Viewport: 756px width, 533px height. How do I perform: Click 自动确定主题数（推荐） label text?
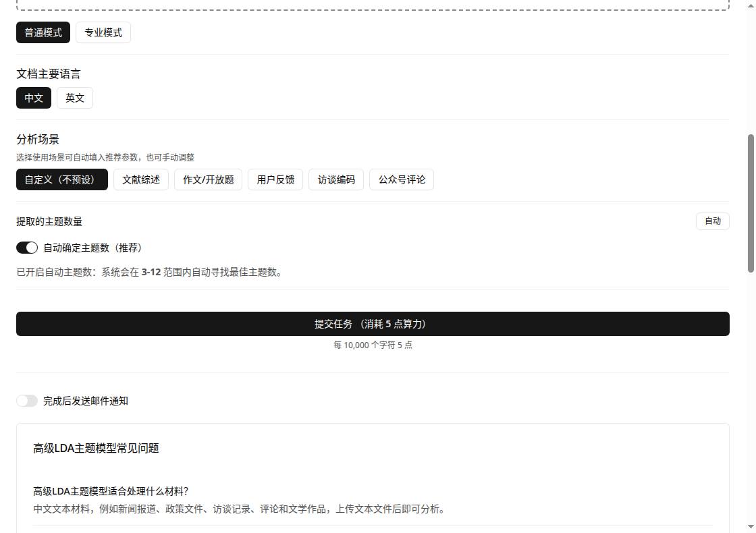(94, 248)
